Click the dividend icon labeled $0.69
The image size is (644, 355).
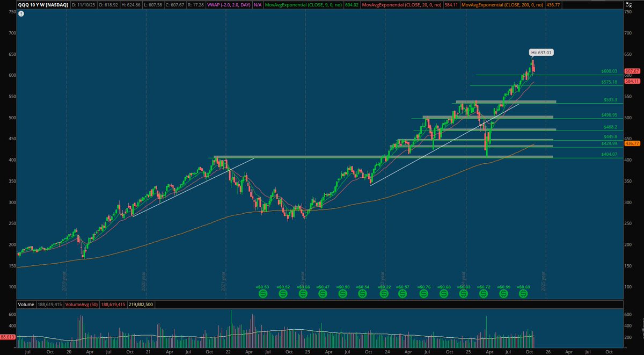pyautogui.click(x=523, y=294)
